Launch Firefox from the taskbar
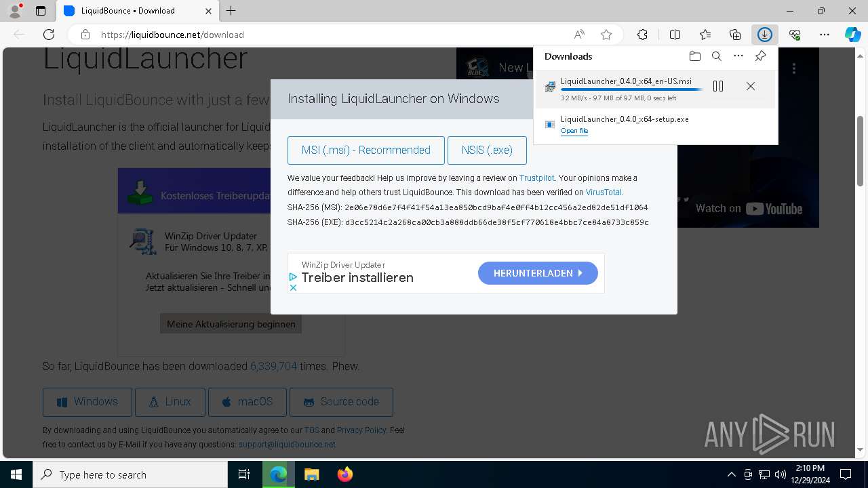This screenshot has height=488, width=868. [x=345, y=474]
